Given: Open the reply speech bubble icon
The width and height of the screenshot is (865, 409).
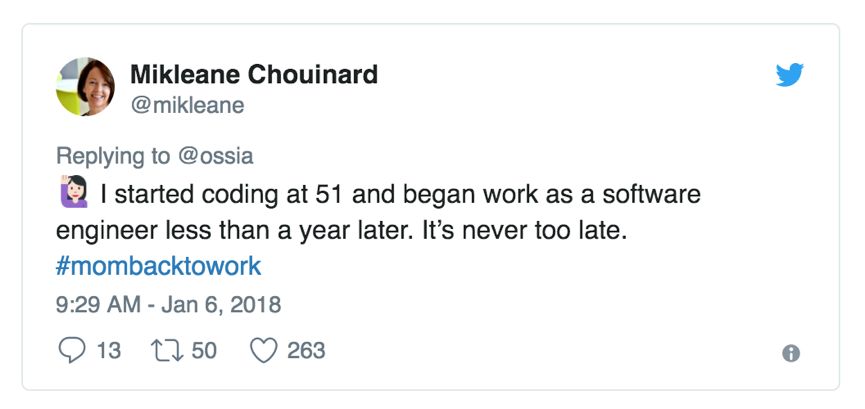Looking at the screenshot, I should click(72, 350).
